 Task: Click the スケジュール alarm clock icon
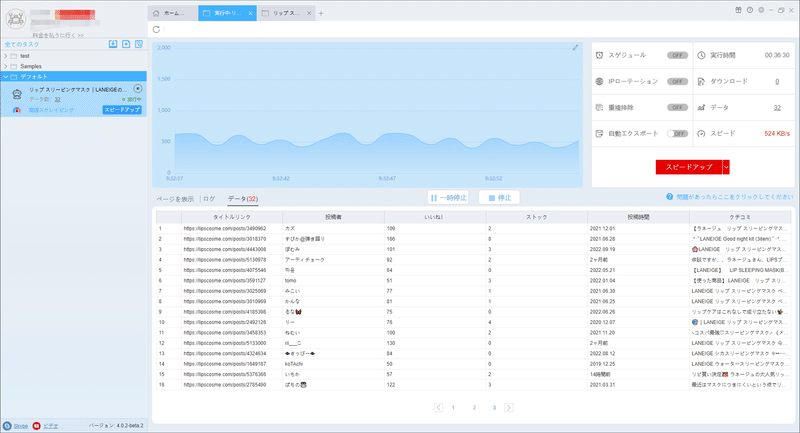599,55
